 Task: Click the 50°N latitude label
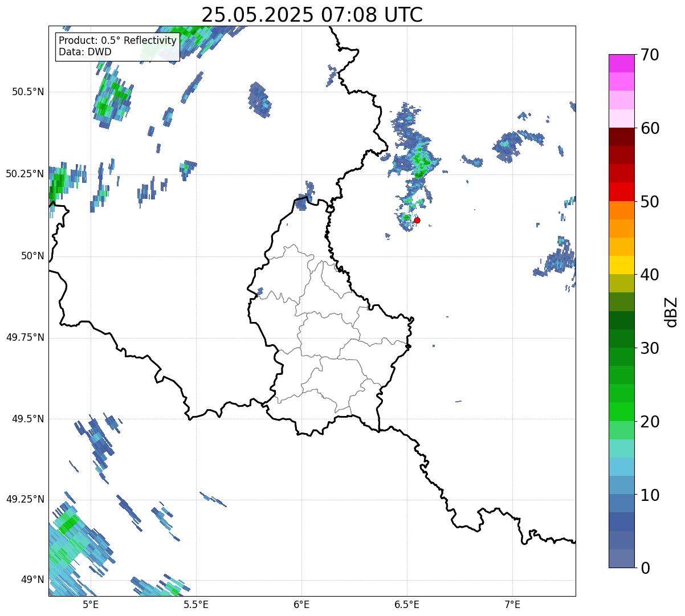click(x=32, y=256)
